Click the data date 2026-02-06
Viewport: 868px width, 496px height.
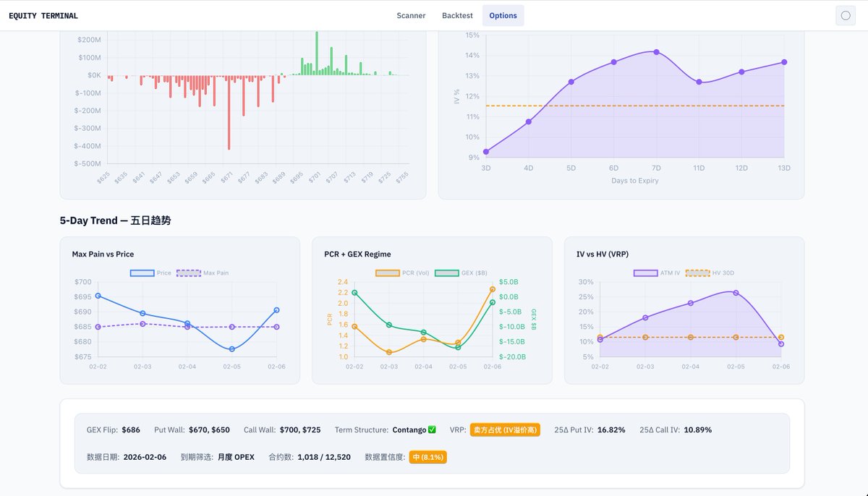click(145, 457)
